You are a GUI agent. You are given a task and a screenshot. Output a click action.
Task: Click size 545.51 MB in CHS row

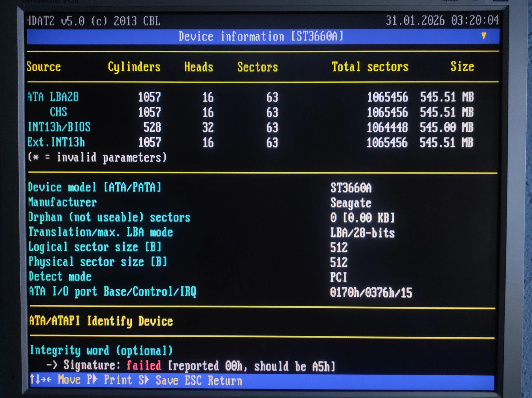(447, 112)
